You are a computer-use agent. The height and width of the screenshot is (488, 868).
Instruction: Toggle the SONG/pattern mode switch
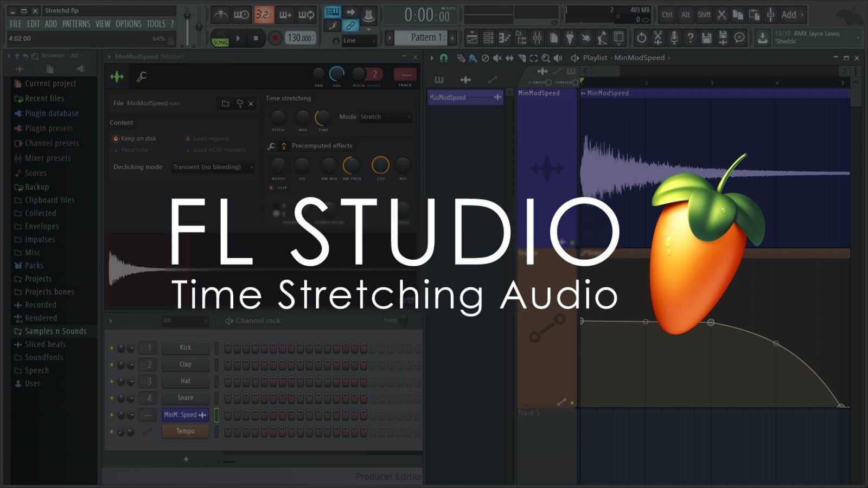[x=220, y=41]
